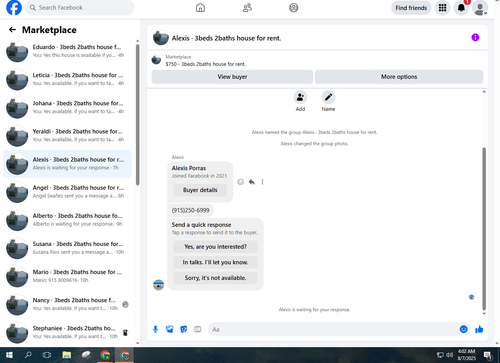Viewport: 500px width, 363px height.
Task: Open Buyer details for Alexis Porras
Action: pos(200,190)
